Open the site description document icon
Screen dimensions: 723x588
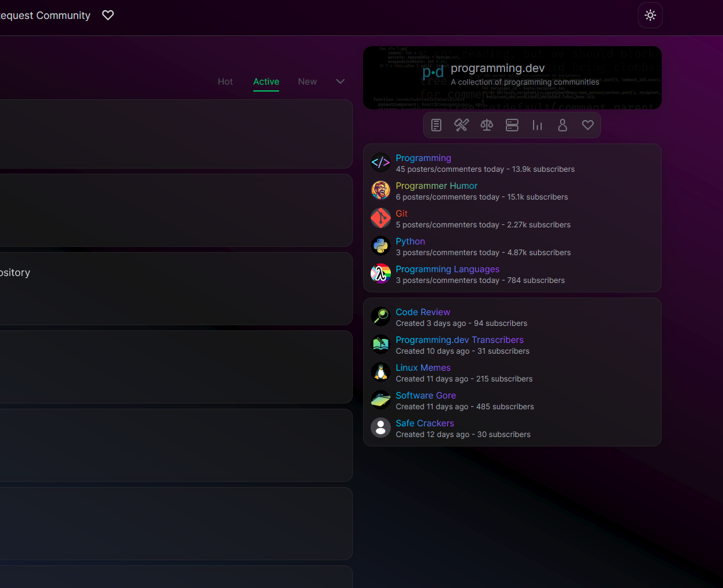coord(436,125)
